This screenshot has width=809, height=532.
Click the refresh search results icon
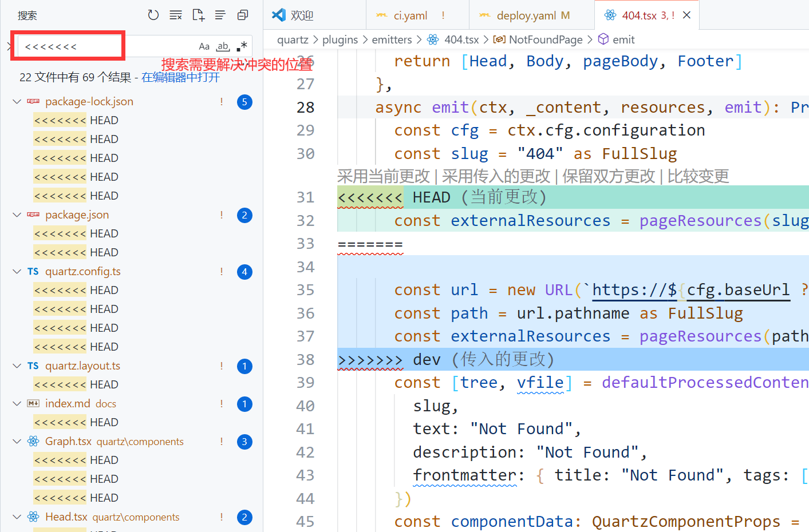coord(153,15)
